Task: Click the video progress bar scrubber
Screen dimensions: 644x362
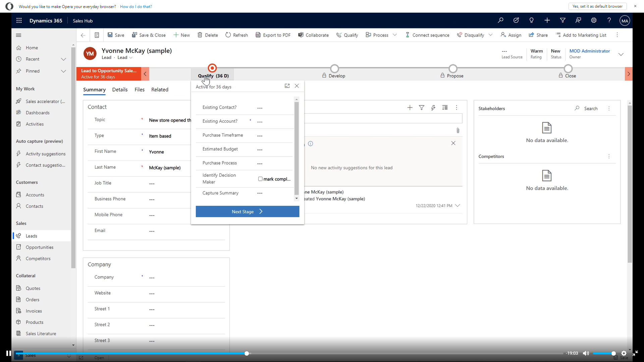Action: pyautogui.click(x=247, y=353)
